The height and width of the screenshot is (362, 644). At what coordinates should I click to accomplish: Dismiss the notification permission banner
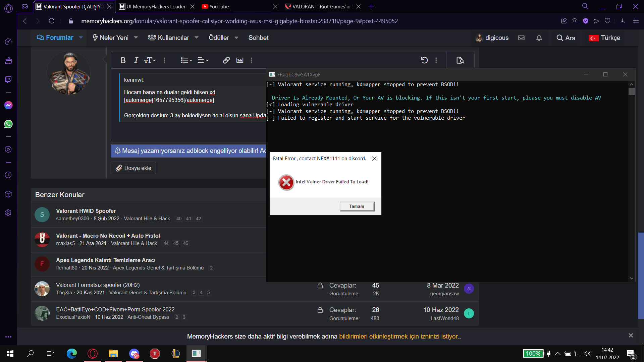pos(631,335)
